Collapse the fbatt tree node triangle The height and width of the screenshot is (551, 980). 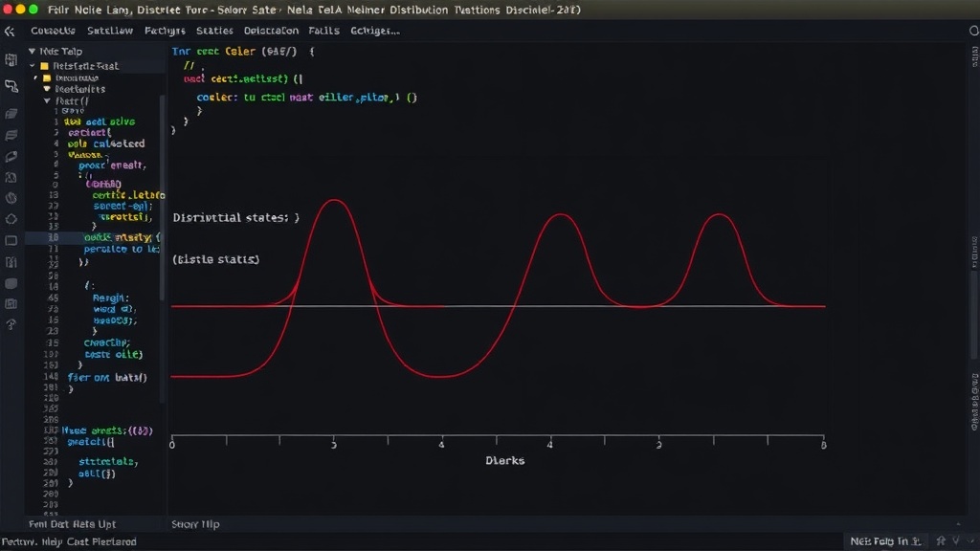47,100
